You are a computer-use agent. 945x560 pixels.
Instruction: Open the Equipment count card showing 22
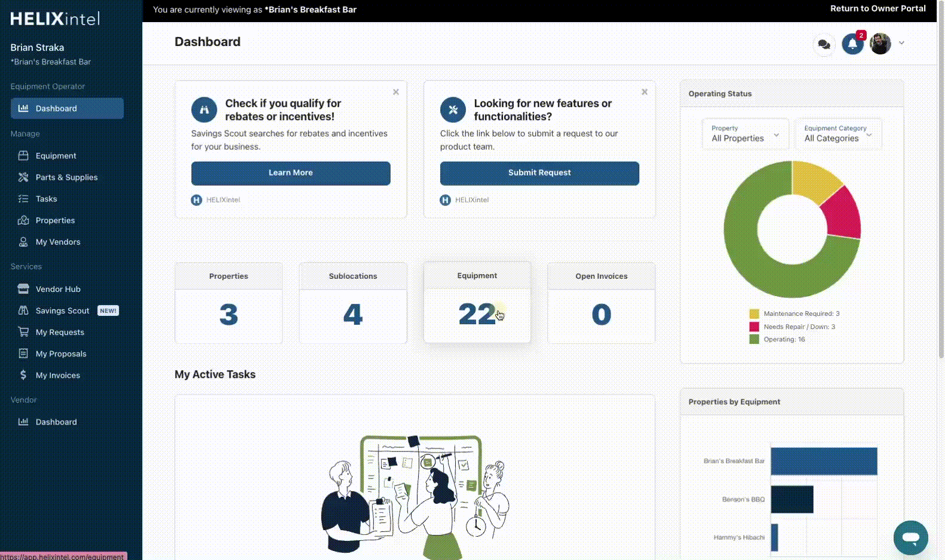477,303
